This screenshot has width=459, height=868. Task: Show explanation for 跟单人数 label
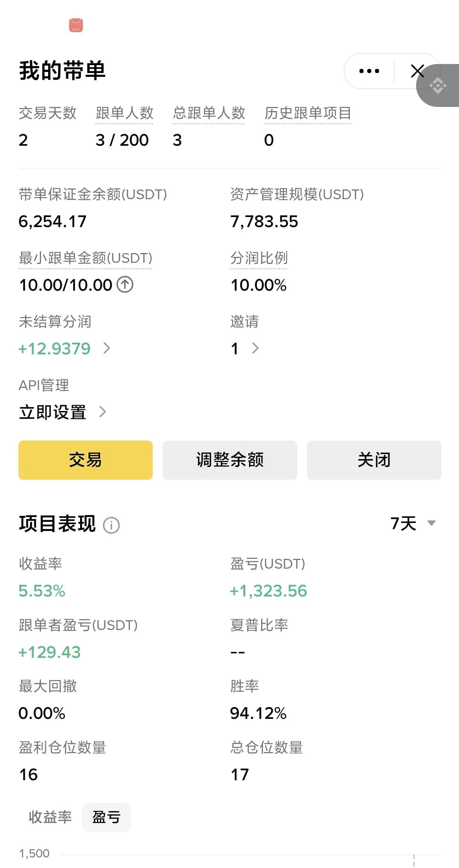(124, 113)
